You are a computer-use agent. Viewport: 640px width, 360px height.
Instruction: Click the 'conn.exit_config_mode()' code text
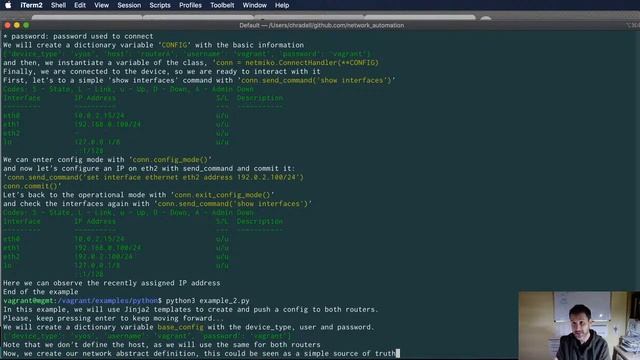222,195
